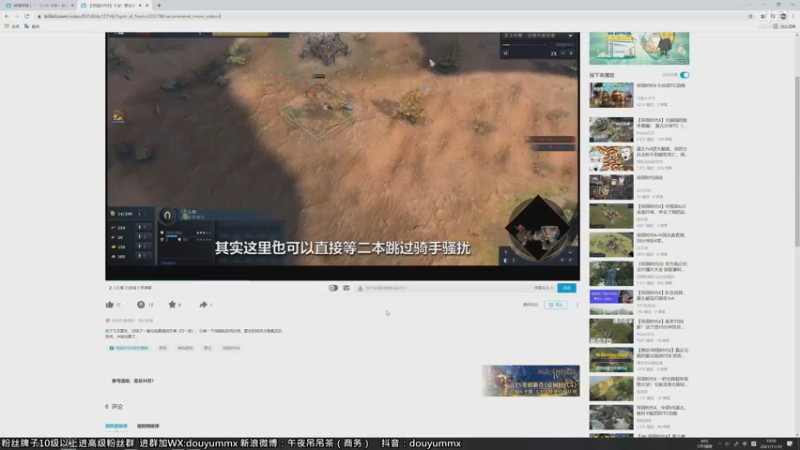Viewport: 800px width, 450px height.
Task: Click the circular minimap in the video
Action: pos(538,228)
